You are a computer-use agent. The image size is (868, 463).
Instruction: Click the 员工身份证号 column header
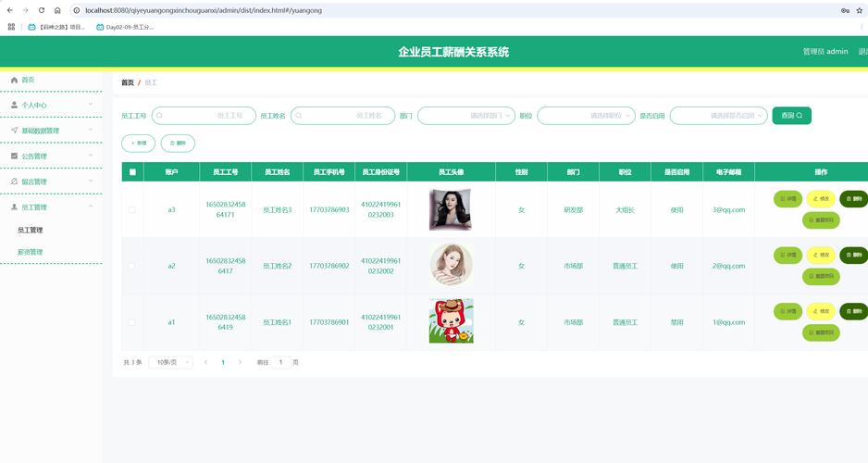tap(381, 172)
